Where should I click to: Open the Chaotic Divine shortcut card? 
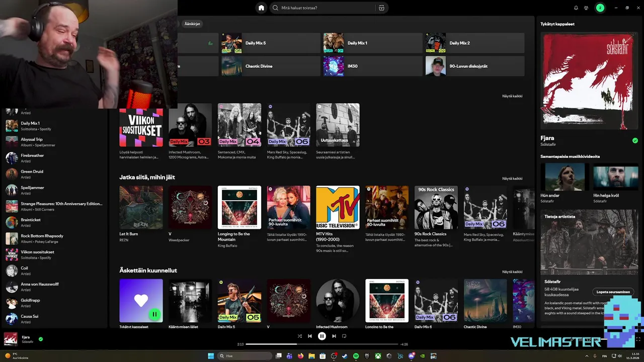click(270, 66)
